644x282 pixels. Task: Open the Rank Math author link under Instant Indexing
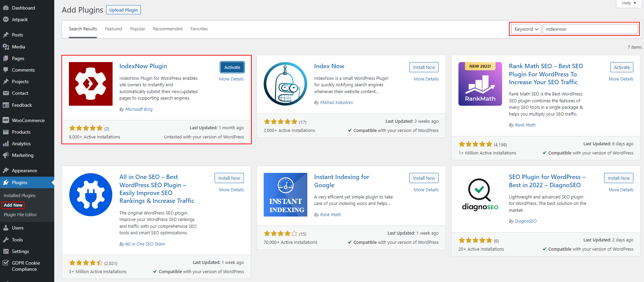(331, 214)
